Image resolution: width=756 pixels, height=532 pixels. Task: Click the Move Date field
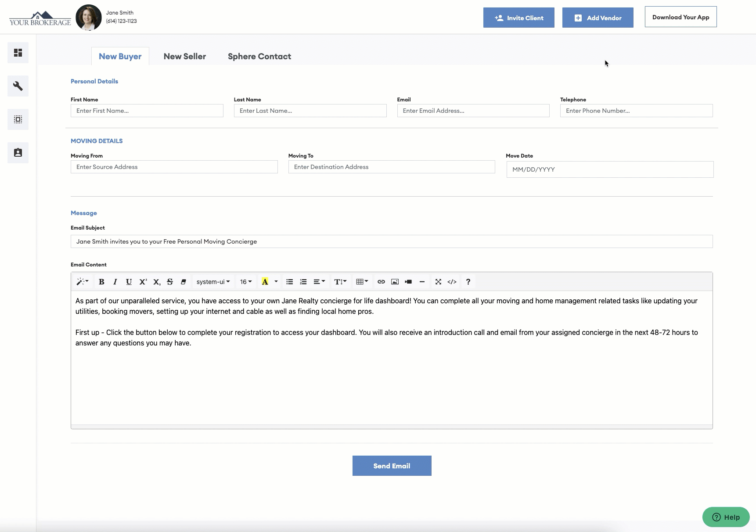click(610, 169)
